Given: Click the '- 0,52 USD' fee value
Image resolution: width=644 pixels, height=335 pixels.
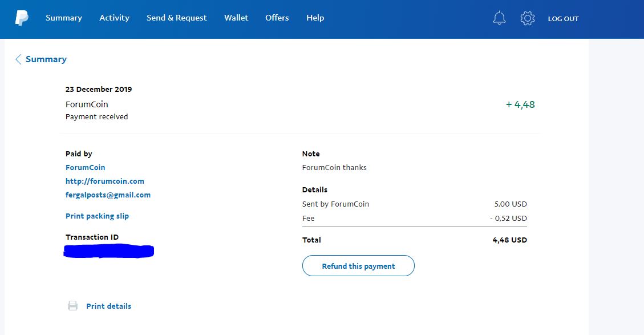Looking at the screenshot, I should [508, 218].
